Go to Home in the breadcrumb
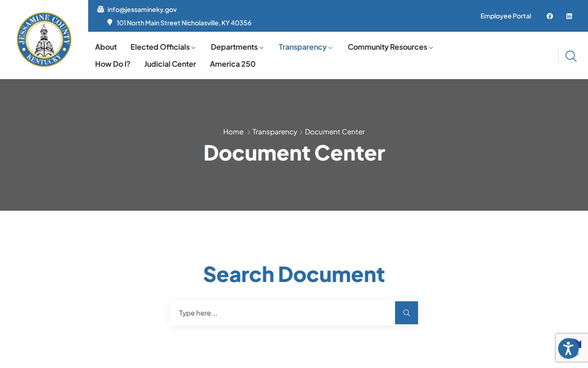Screen dimensions: 588x368 [x=233, y=132]
